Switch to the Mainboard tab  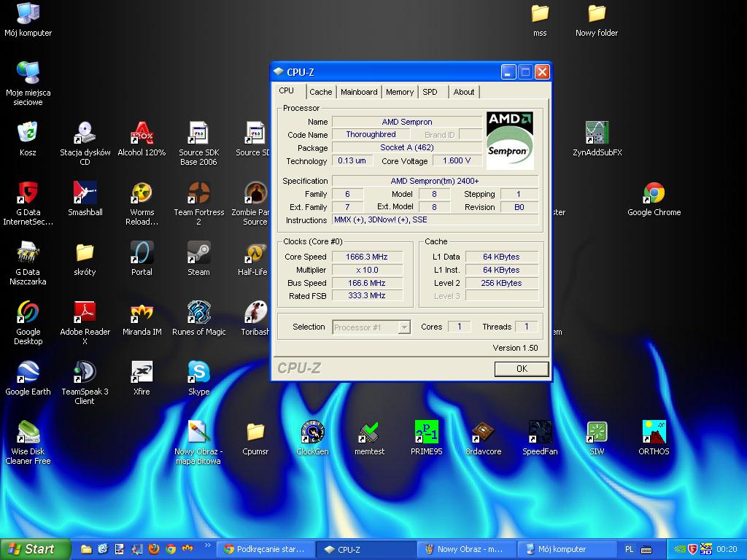359,92
